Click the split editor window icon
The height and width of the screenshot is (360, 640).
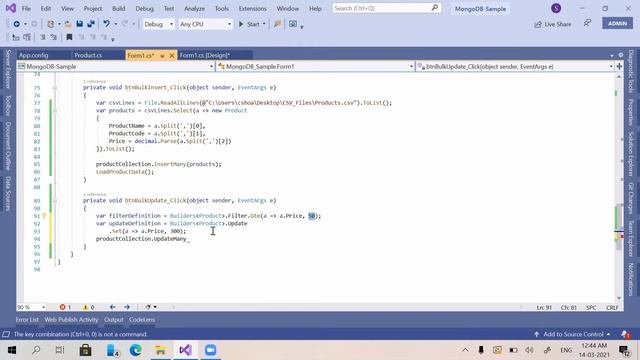pos(619,66)
